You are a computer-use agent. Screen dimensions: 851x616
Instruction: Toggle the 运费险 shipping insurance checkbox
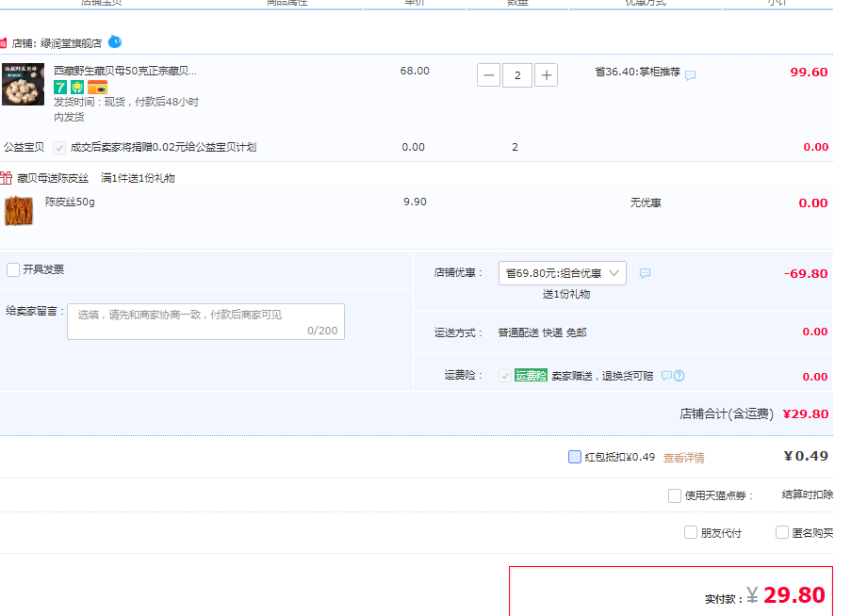[505, 376]
